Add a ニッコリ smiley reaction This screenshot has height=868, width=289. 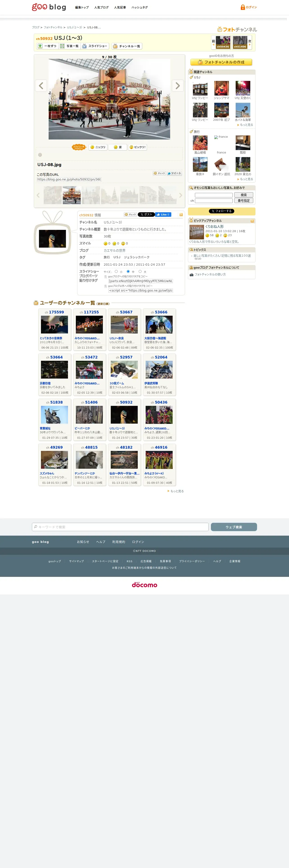[98, 147]
